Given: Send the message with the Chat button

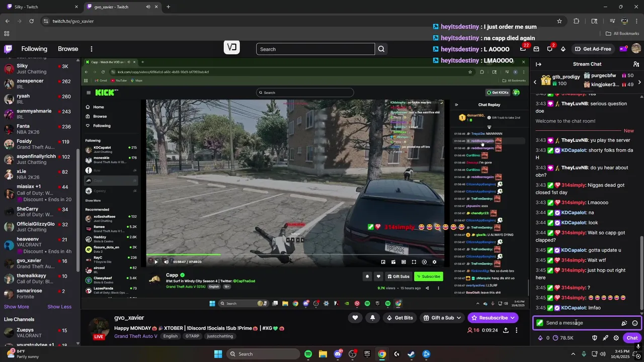Looking at the screenshot, I should (x=632, y=338).
